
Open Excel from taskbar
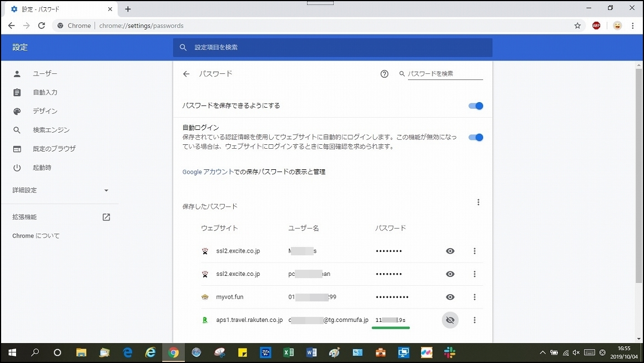288,353
